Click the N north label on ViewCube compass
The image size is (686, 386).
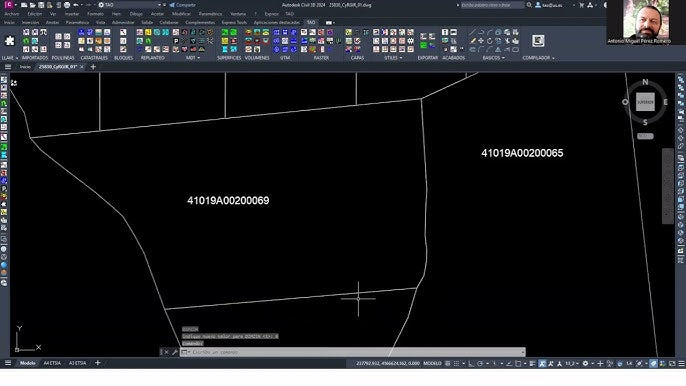645,82
